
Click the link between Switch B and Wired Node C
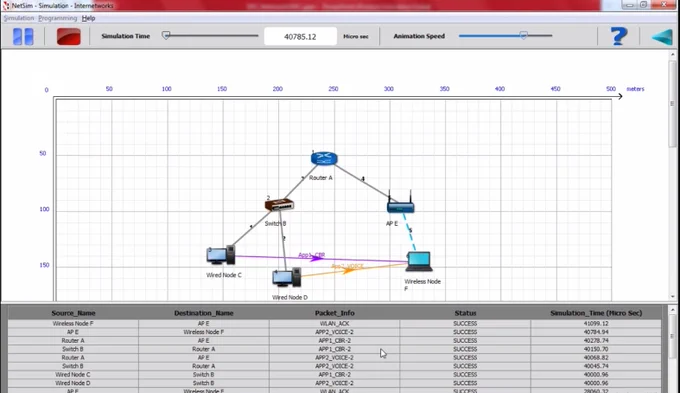[252, 229]
